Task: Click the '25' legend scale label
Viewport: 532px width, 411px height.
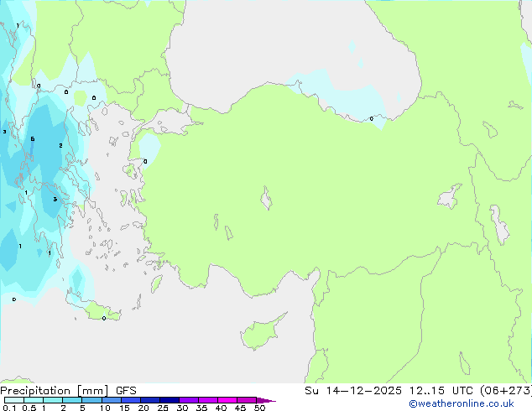Action: 163,408
